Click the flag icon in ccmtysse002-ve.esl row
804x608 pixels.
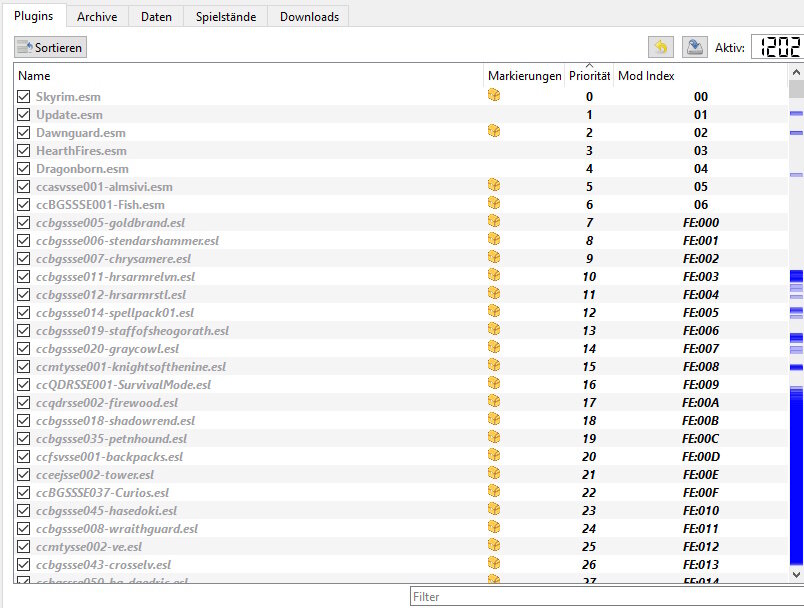click(x=494, y=545)
